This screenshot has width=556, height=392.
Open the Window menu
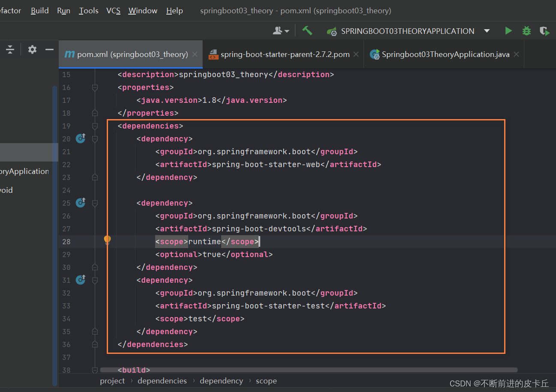click(143, 11)
